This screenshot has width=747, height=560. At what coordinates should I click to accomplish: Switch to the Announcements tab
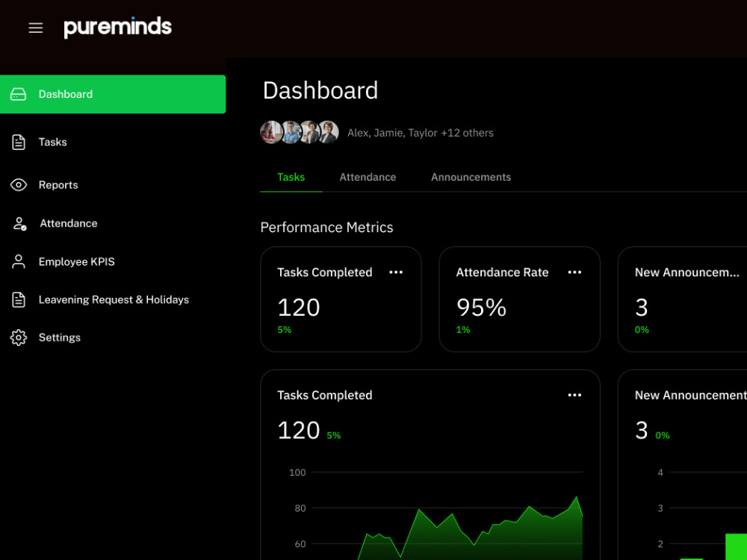[471, 177]
